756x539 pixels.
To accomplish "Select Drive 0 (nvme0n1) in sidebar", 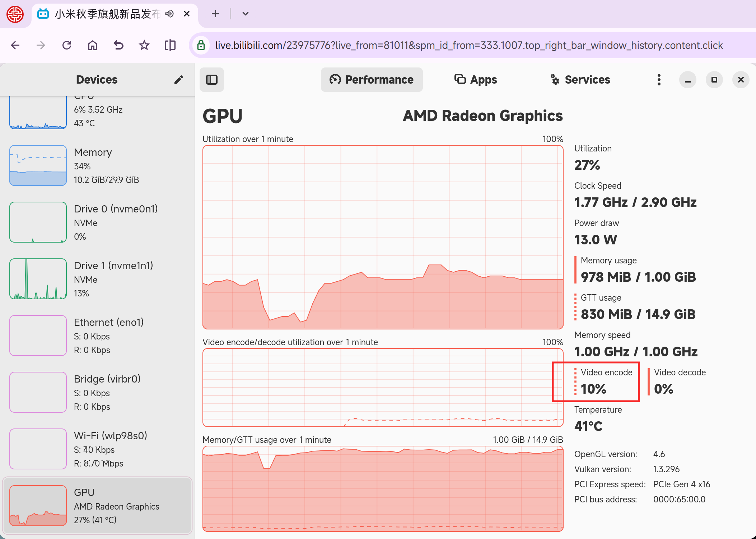I will pyautogui.click(x=98, y=222).
